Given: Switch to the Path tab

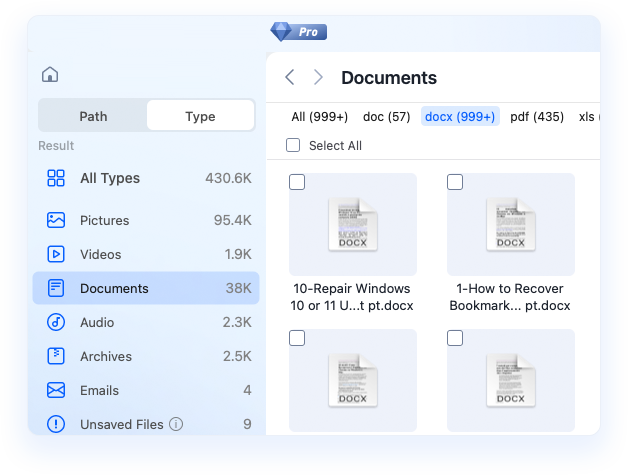Looking at the screenshot, I should point(93,116).
